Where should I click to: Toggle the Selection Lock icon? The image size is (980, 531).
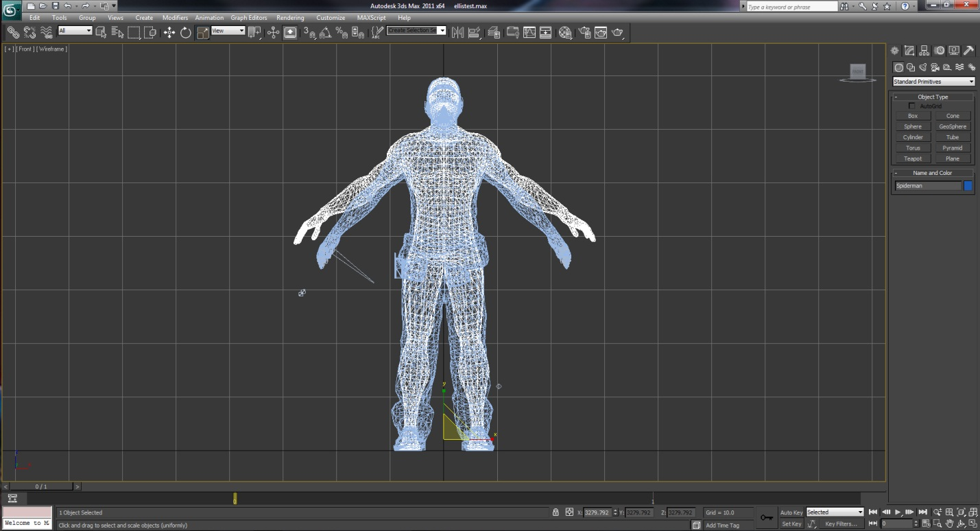[x=555, y=512]
